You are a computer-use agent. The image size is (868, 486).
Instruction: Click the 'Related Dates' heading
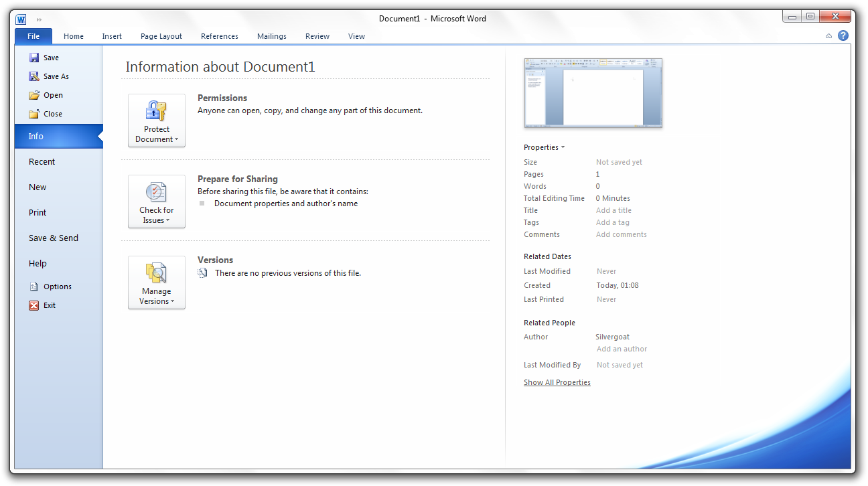[547, 257]
